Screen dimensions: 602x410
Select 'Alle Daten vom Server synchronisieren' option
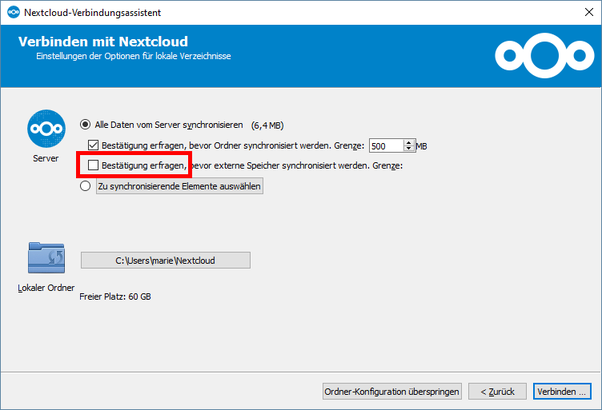[86, 126]
